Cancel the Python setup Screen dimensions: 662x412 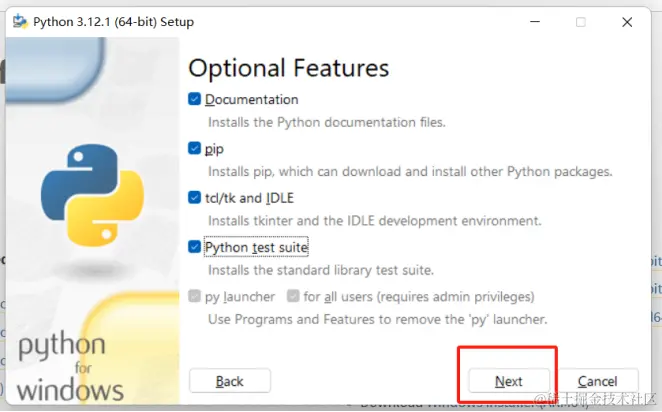point(597,381)
